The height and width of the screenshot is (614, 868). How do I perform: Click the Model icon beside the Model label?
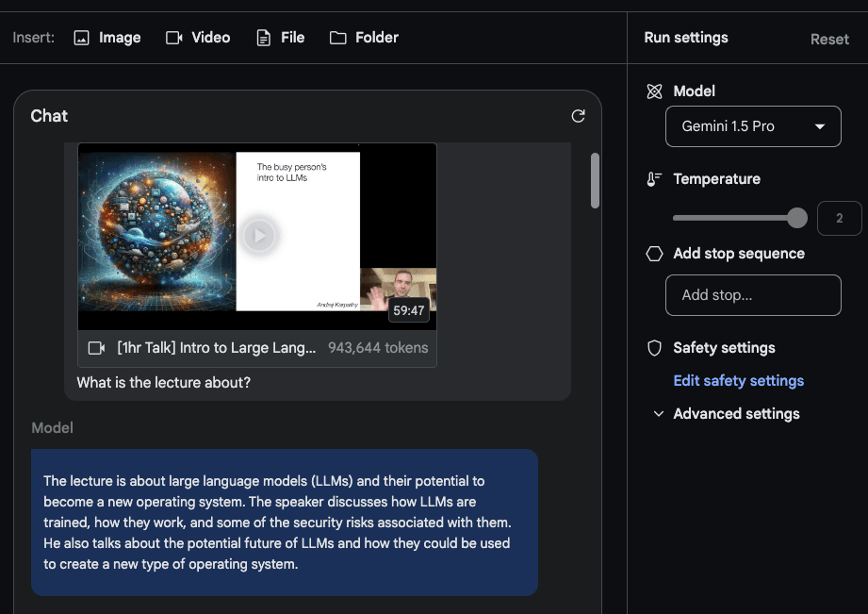pos(654,91)
